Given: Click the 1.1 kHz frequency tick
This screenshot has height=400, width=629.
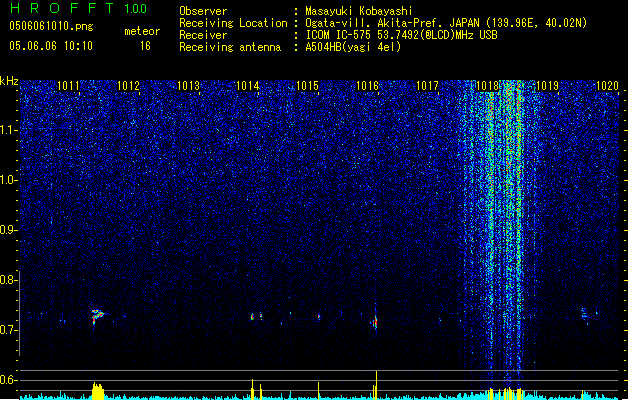Looking at the screenshot, I should pyautogui.click(x=8, y=130).
